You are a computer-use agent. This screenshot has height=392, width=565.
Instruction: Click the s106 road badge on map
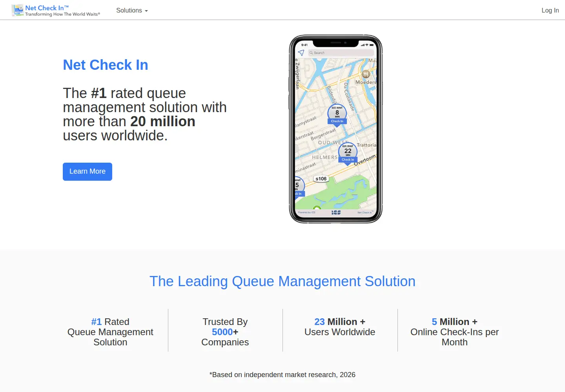pyautogui.click(x=321, y=179)
